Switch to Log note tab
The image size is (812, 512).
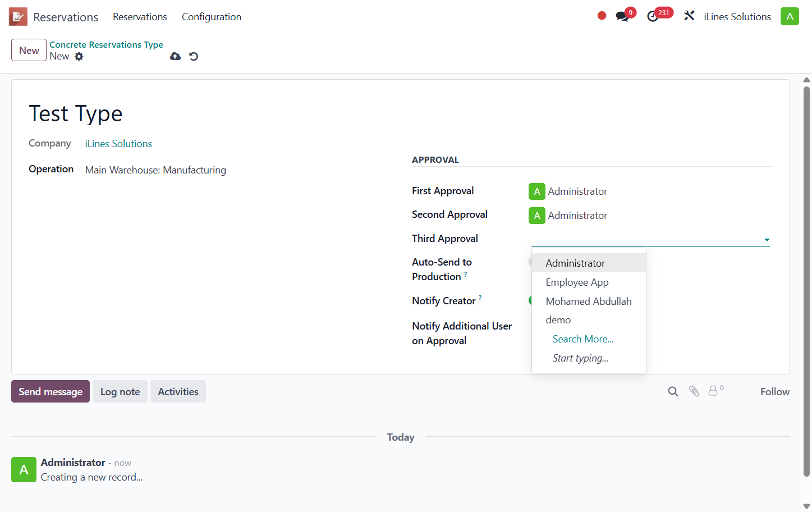point(120,391)
